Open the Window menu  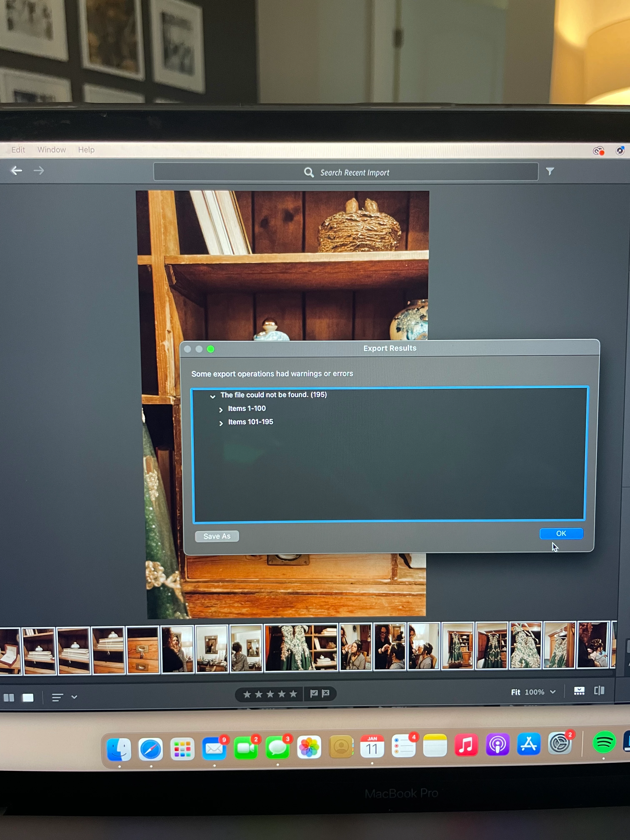pyautogui.click(x=52, y=150)
